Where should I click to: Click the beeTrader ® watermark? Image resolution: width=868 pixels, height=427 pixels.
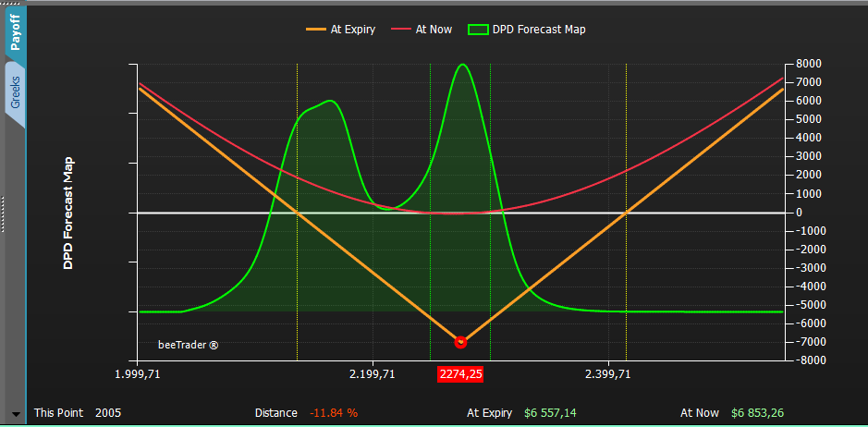(x=189, y=345)
